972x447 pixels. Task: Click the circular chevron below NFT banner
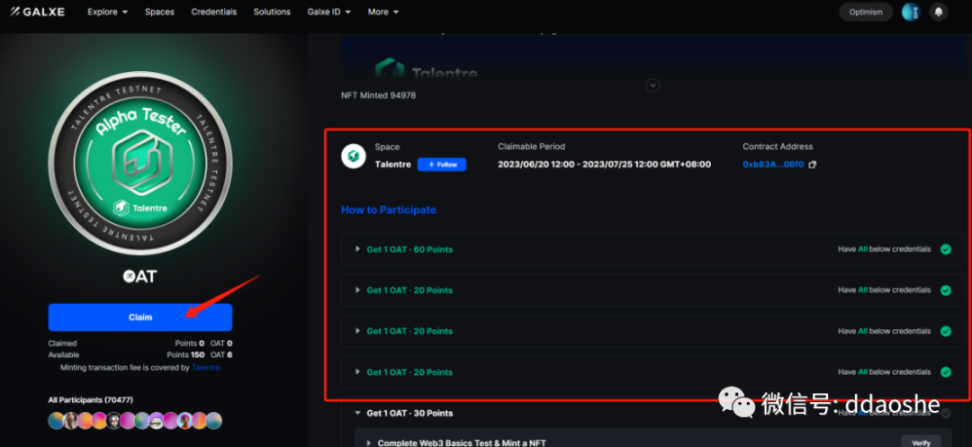tap(653, 86)
